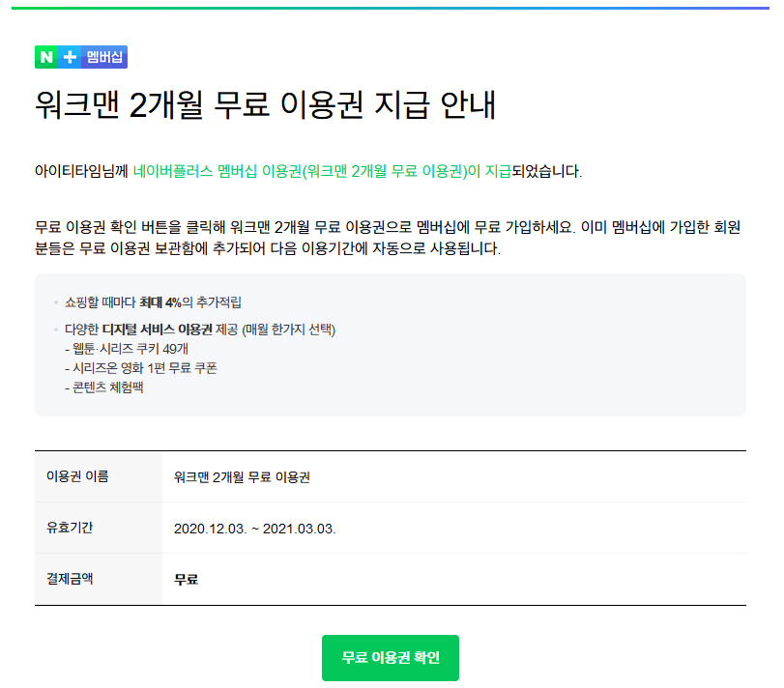Click the 유효기간 table header cell

99,529
